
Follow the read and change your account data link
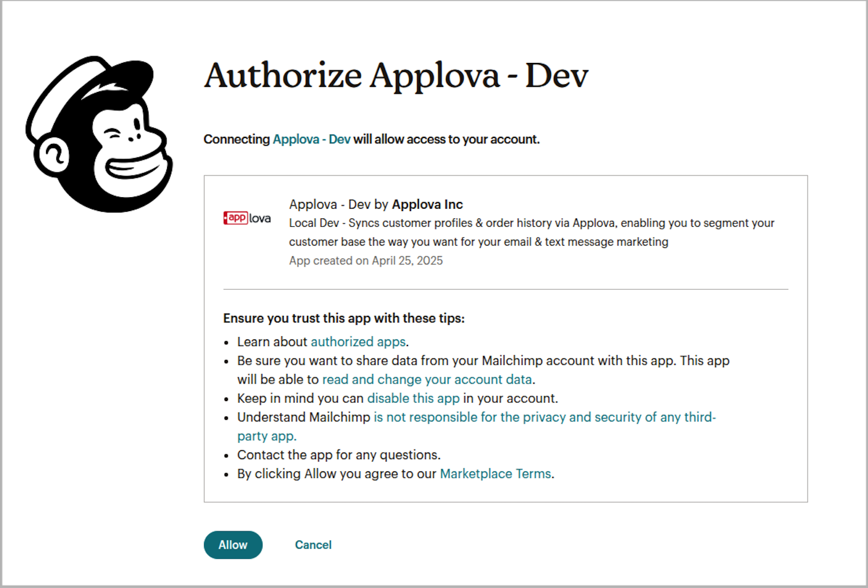(x=427, y=380)
